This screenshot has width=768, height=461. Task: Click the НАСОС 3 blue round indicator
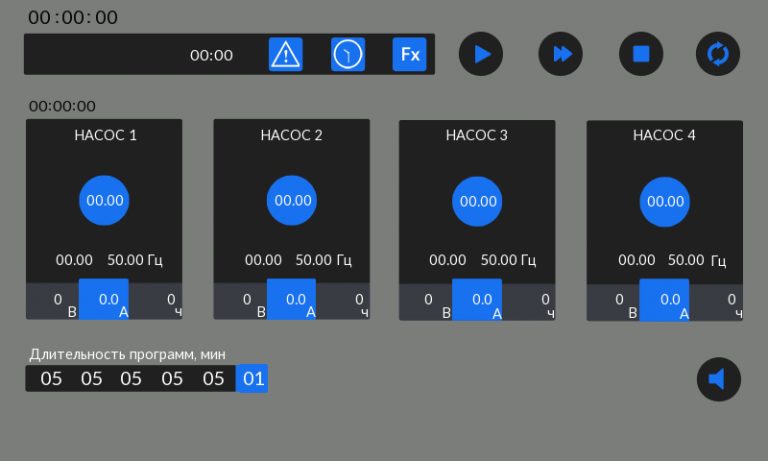477,200
